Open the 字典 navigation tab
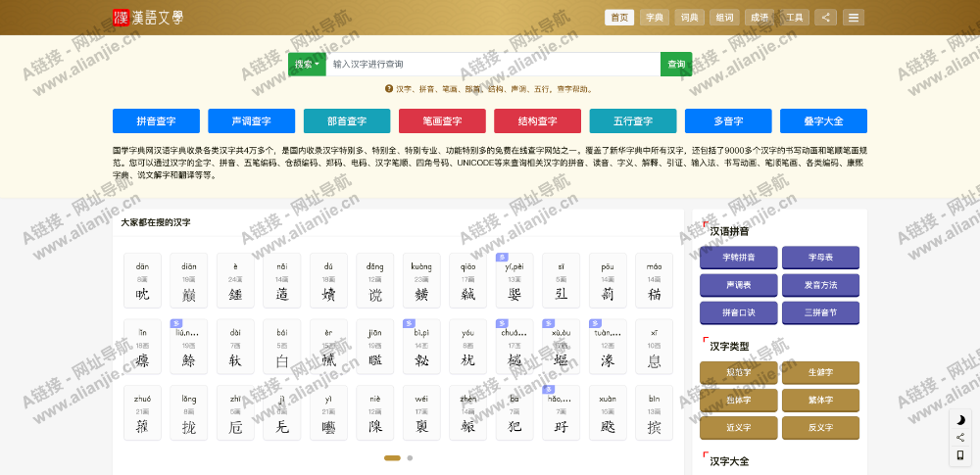This screenshot has height=475, width=980. pos(655,18)
